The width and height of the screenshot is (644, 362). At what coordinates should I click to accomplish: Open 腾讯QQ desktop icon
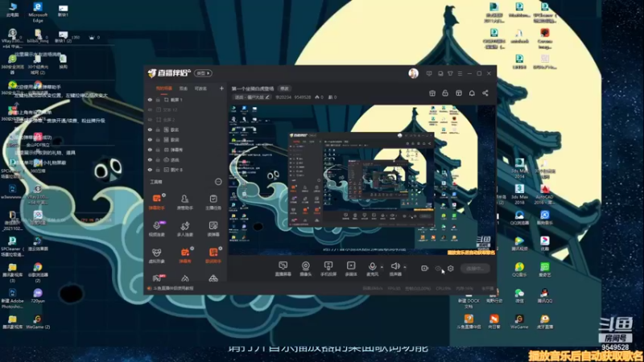click(x=545, y=295)
